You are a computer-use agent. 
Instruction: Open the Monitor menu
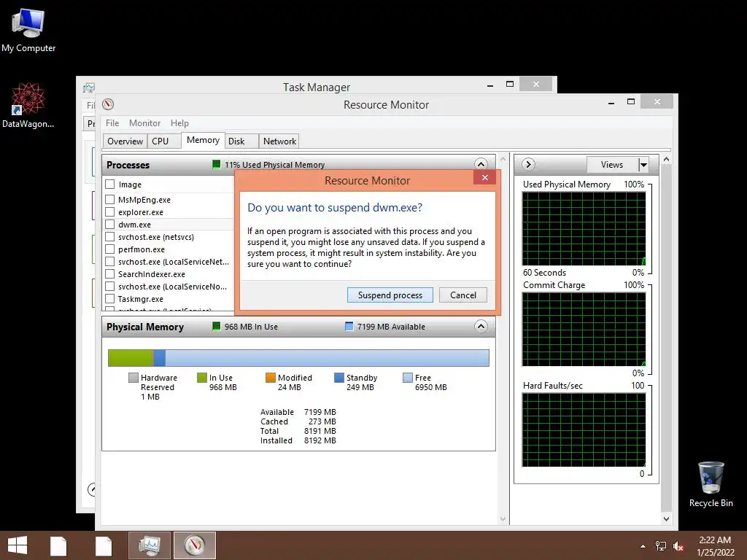point(145,122)
